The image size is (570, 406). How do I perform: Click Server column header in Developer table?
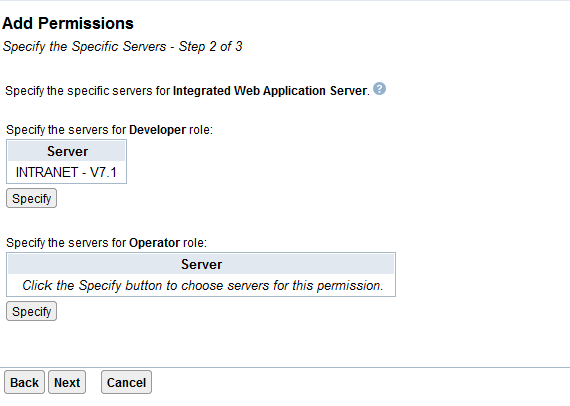pos(67,151)
